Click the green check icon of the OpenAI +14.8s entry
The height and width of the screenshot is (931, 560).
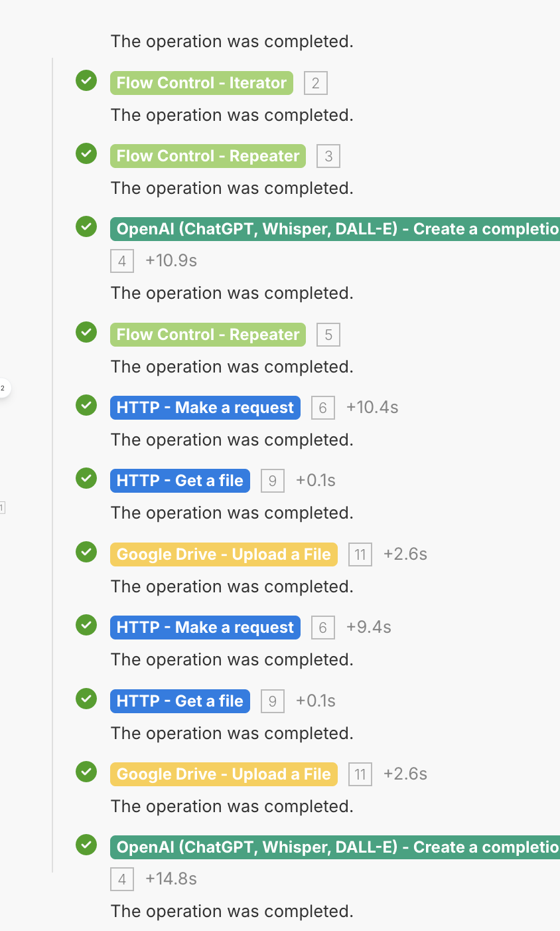click(86, 845)
